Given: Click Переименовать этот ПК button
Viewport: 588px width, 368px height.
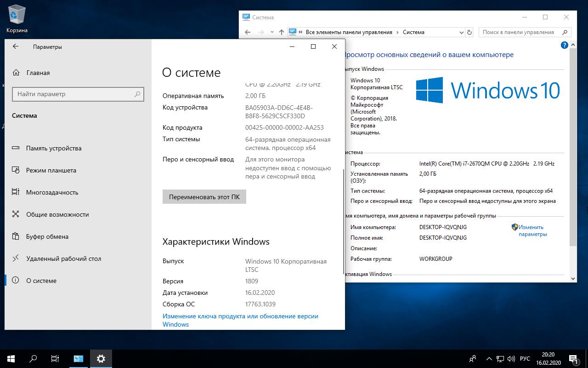Looking at the screenshot, I should (204, 196).
